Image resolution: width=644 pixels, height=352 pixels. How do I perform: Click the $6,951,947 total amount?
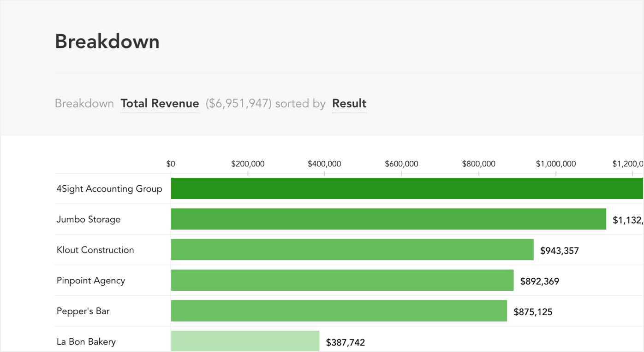pos(238,104)
